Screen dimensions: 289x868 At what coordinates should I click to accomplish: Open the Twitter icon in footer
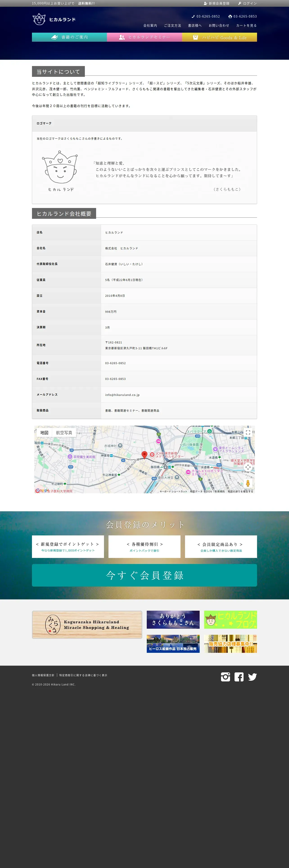pyautogui.click(x=252, y=677)
